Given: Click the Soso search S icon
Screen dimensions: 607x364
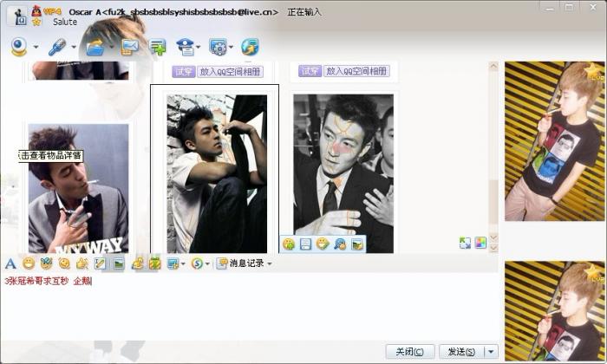Looking at the screenshot, I should point(197,263).
